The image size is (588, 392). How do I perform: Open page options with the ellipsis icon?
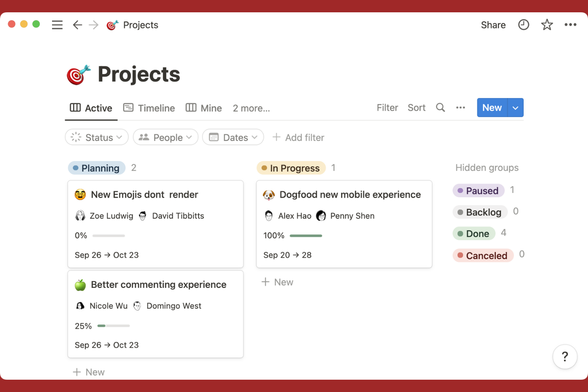point(571,25)
